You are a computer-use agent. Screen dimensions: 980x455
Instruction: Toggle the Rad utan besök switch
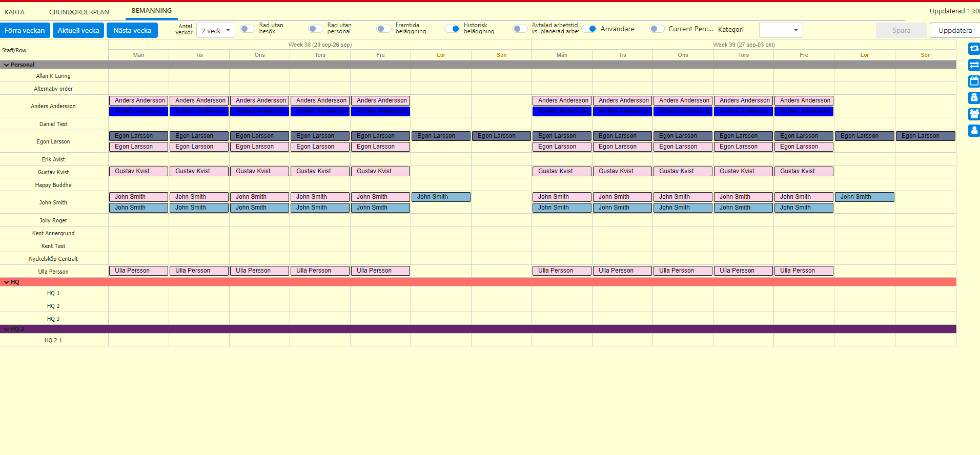tap(248, 29)
